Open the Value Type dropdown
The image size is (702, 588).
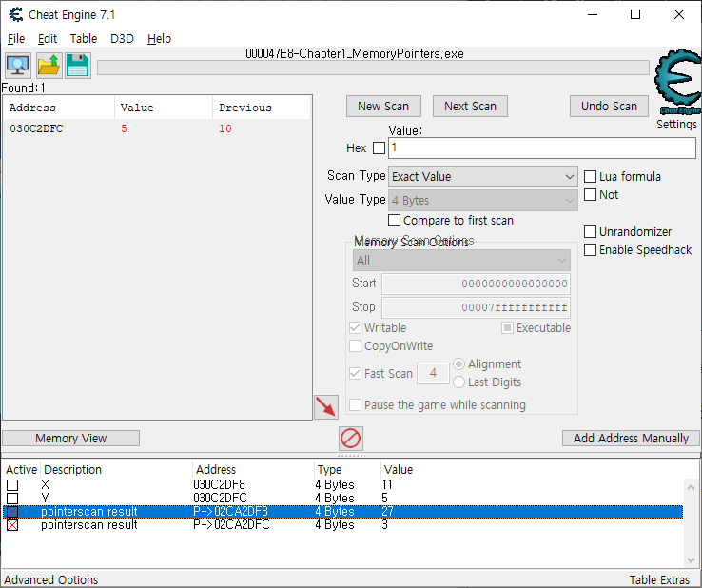(x=482, y=200)
